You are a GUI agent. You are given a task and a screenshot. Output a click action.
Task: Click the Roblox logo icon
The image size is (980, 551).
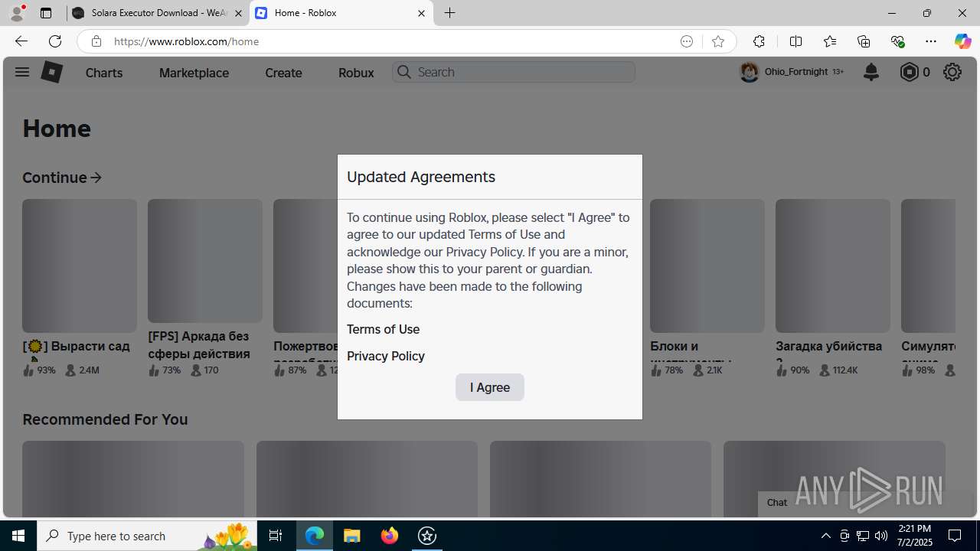[x=51, y=72]
